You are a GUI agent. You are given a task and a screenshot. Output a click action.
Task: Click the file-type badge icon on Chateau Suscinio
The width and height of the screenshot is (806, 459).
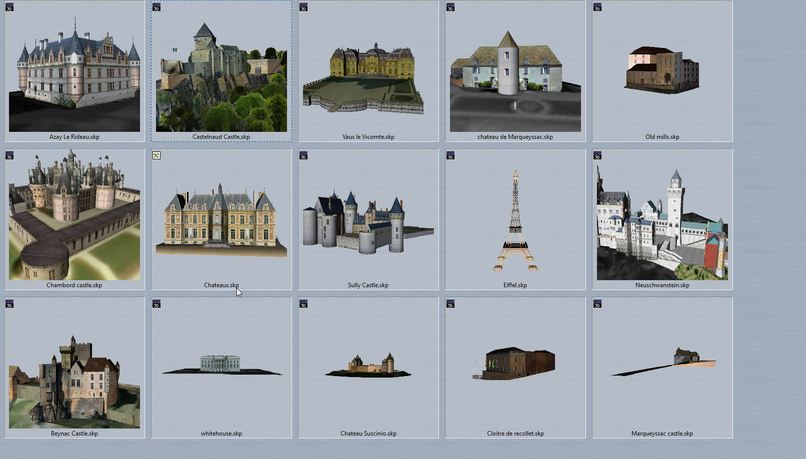pos(303,304)
